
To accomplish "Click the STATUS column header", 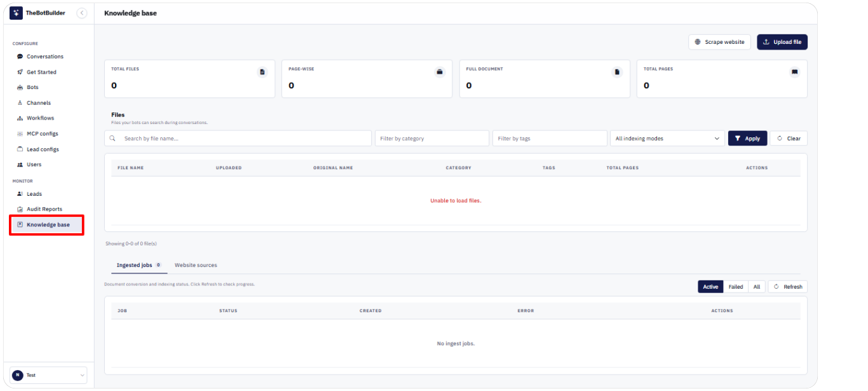I will (x=228, y=311).
